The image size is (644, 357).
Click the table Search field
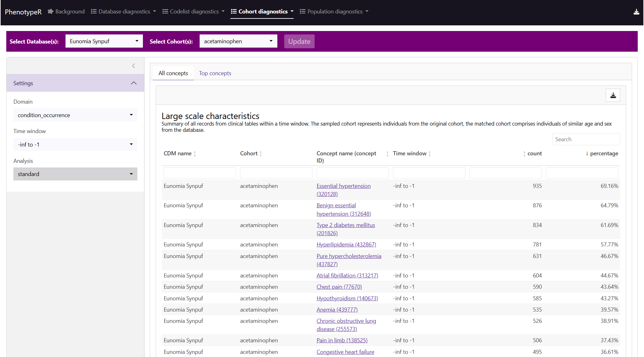click(586, 139)
